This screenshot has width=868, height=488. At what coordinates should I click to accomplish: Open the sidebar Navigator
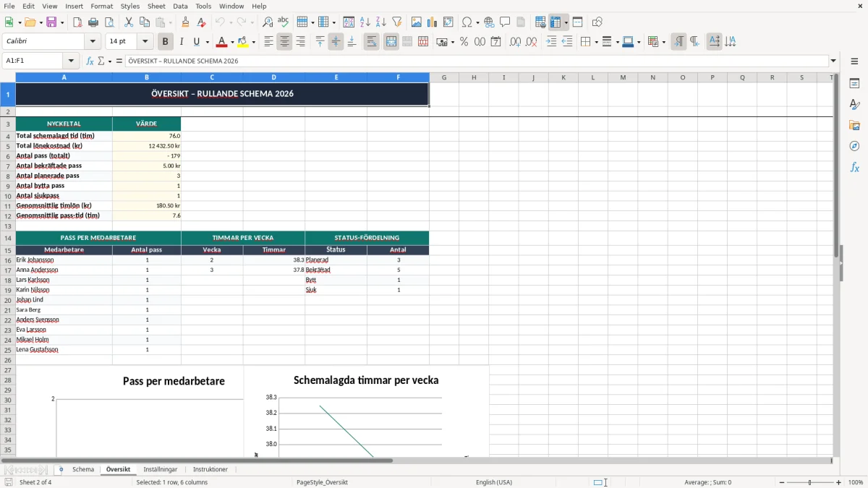coord(854,146)
